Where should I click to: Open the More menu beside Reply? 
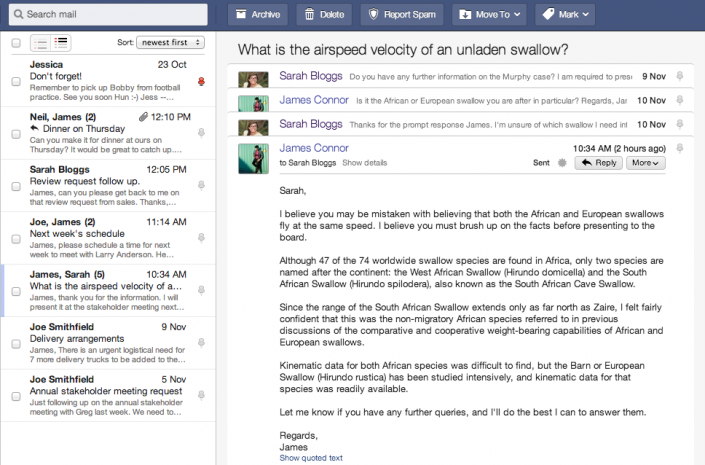[x=645, y=162]
